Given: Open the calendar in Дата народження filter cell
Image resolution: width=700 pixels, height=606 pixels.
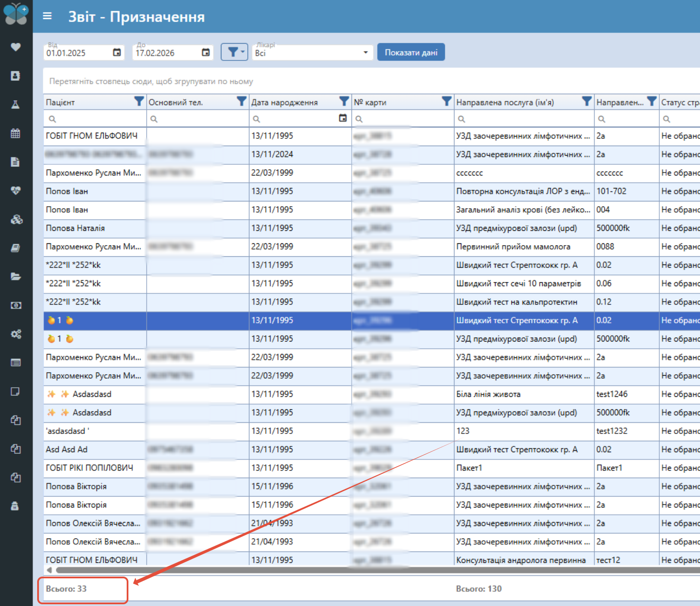Looking at the screenshot, I should [343, 118].
